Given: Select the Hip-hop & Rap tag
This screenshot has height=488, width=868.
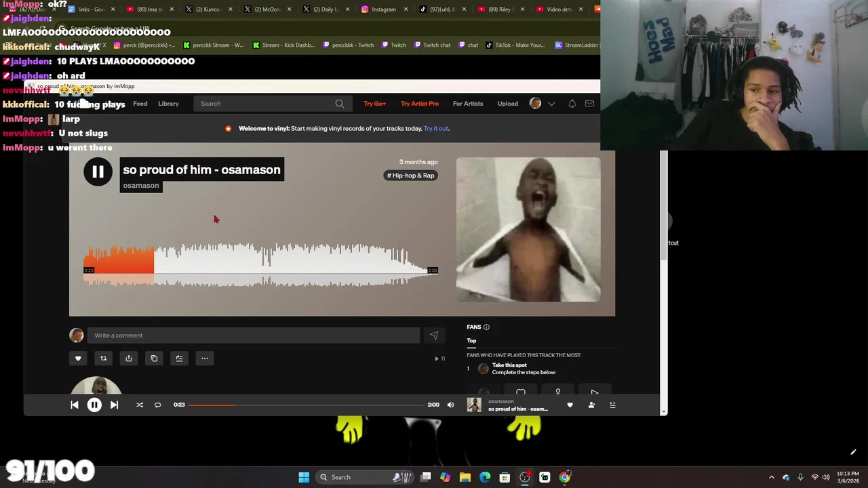Looking at the screenshot, I should tap(411, 176).
